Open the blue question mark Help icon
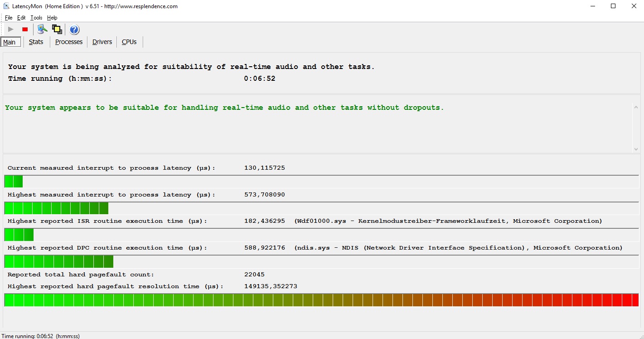The image size is (644, 339). click(x=74, y=30)
